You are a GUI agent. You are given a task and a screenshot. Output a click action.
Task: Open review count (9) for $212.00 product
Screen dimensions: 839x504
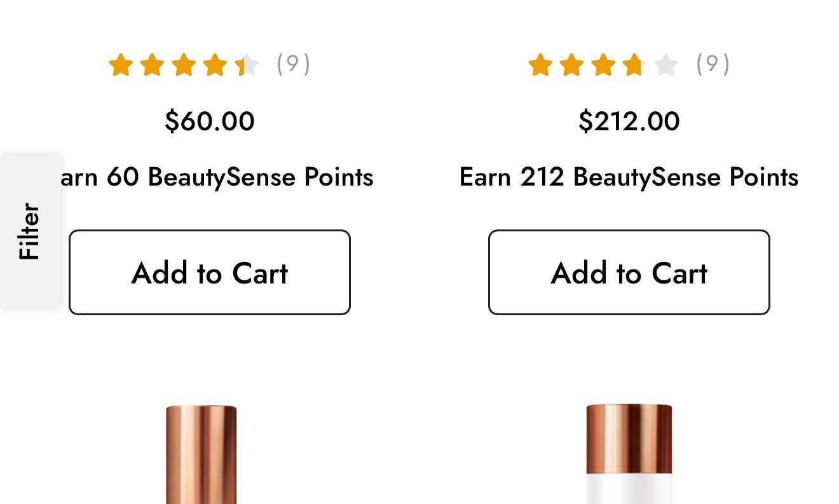pos(713,64)
